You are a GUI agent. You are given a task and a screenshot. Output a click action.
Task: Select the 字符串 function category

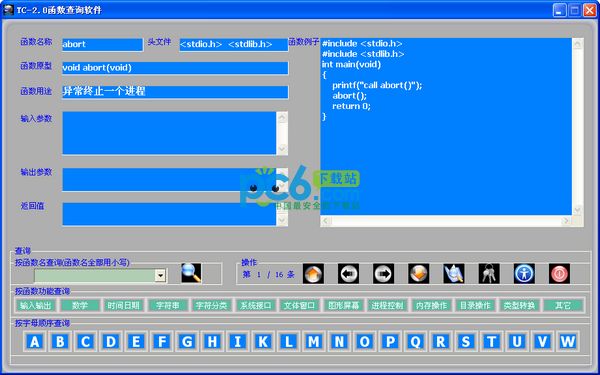(x=168, y=305)
